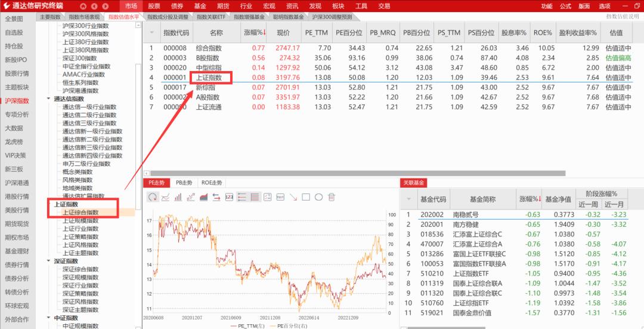Click the text annotation icon in the chart toolbar
The image size is (644, 329).
click(267, 198)
